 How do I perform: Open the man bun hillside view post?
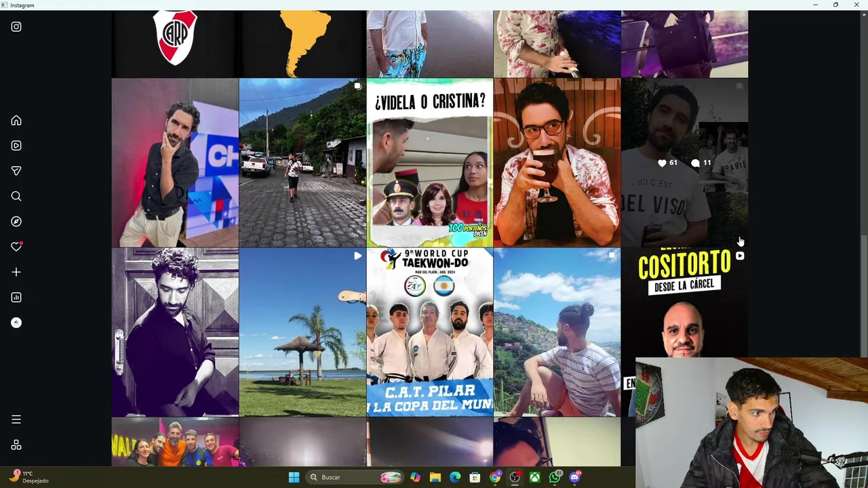557,332
